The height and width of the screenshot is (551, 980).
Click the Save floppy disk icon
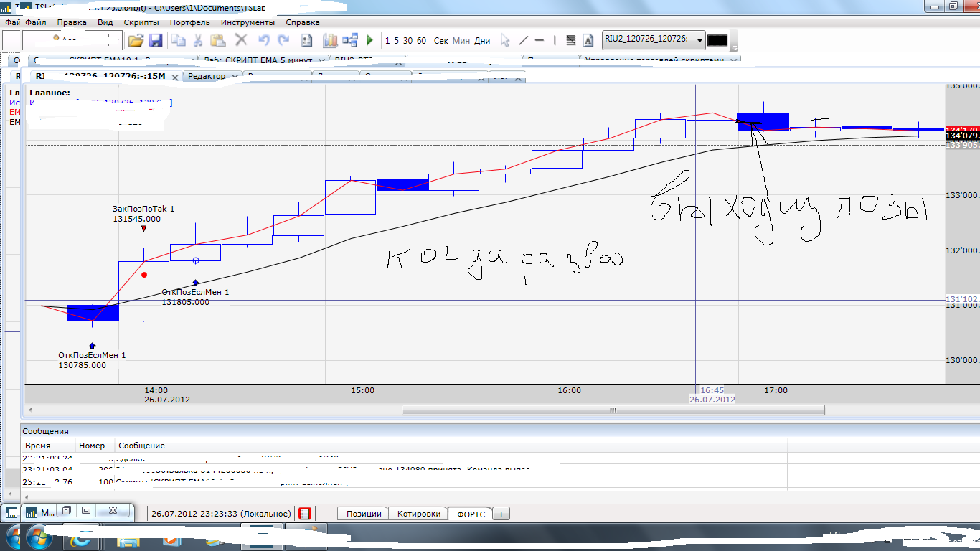click(x=155, y=41)
